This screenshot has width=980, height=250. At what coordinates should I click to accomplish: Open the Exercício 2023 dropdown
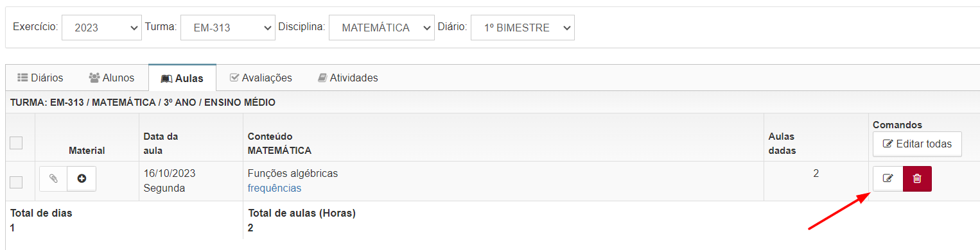point(101,28)
